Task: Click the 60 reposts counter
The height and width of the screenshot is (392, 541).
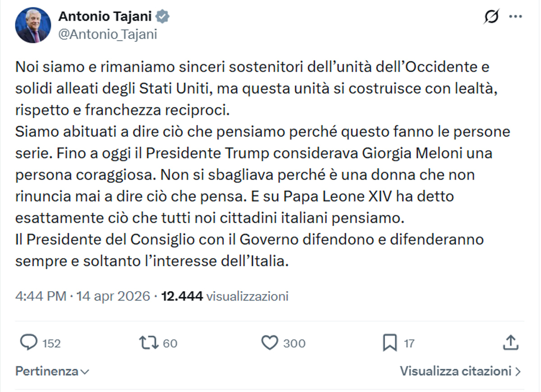Action: tap(170, 343)
